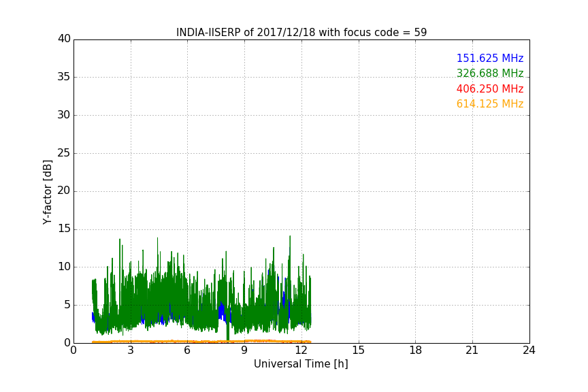Click the x-axis tick label '6'
The image size is (588, 392).
188,350
